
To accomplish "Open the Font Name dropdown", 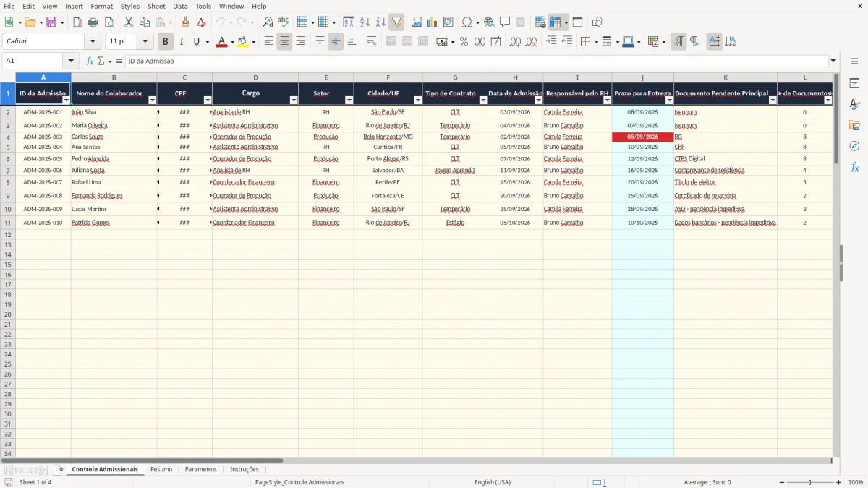I will click(x=93, y=42).
